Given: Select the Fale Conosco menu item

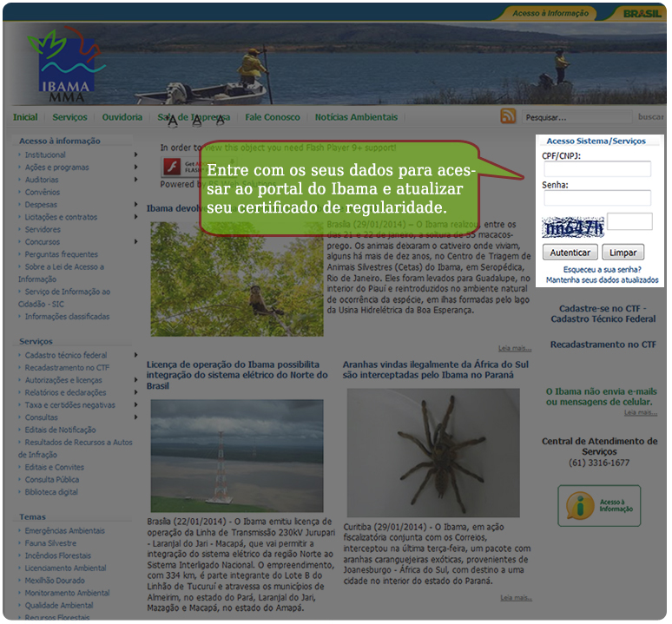Looking at the screenshot, I should [x=272, y=117].
